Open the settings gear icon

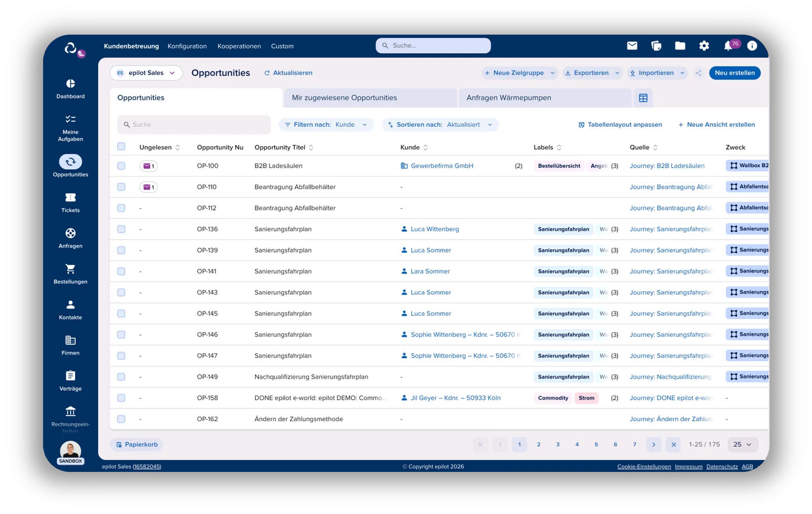coord(704,46)
